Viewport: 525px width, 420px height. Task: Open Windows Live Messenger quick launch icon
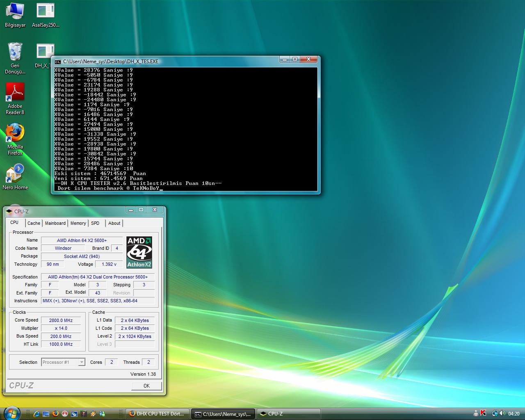[x=102, y=414]
